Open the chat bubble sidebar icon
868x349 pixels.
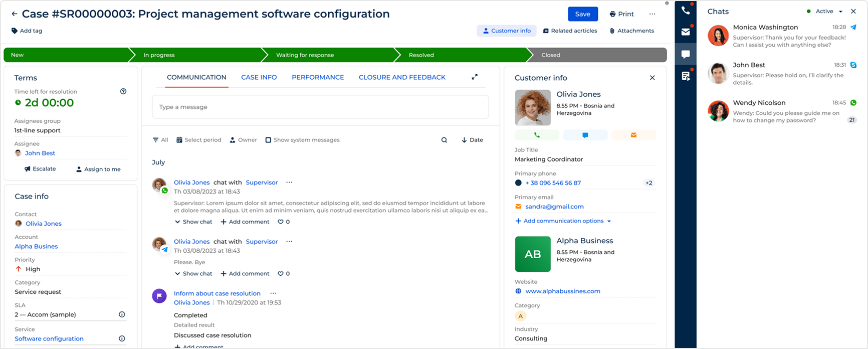tap(685, 54)
